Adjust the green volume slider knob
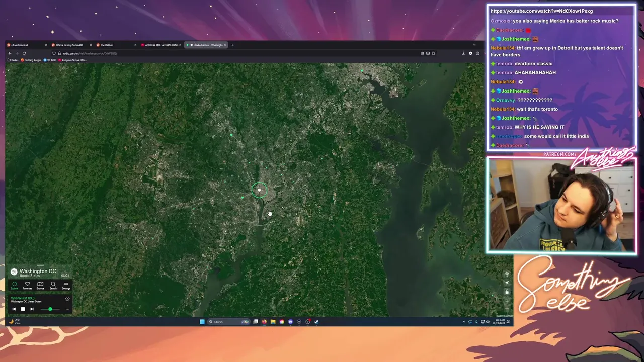Image resolution: width=644 pixels, height=362 pixels. [x=50, y=309]
